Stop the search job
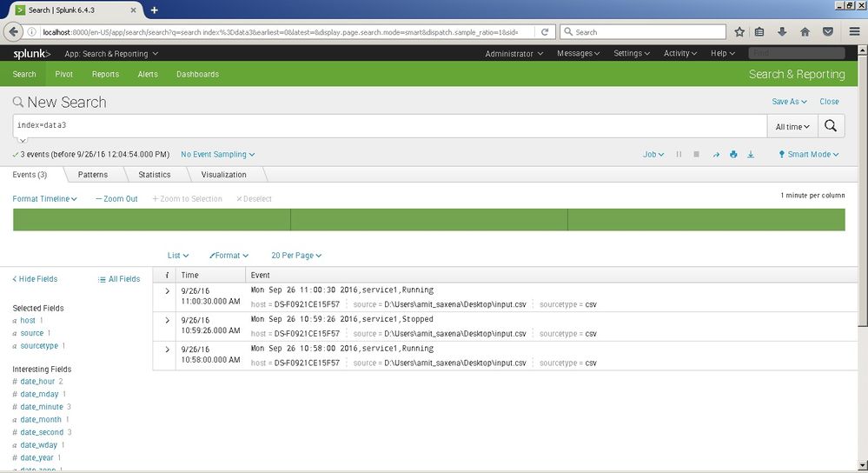This screenshot has height=473, width=868. click(696, 155)
